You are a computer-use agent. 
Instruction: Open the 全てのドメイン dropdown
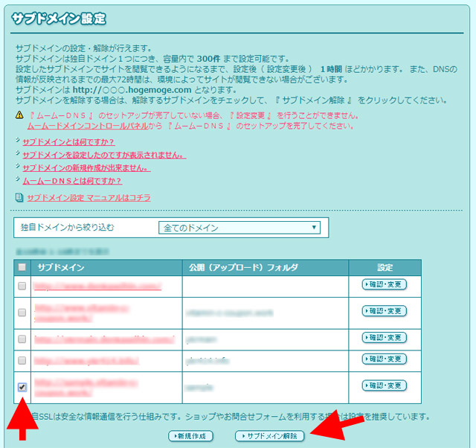(239, 228)
